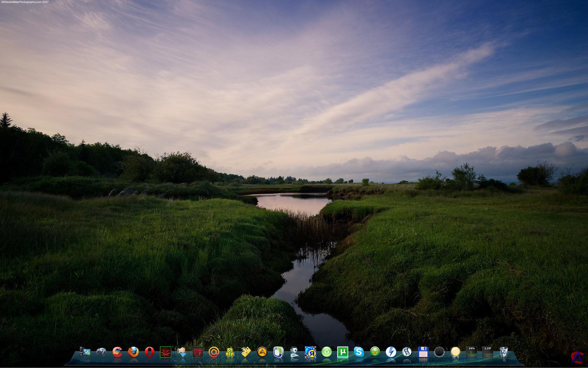Open the webcam headset icon
The width and height of the screenshot is (588, 368).
294,352
